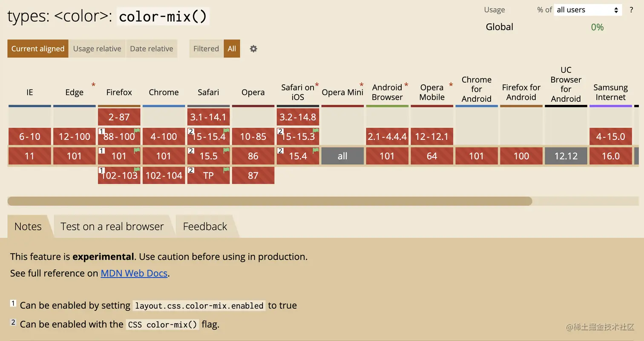Viewport: 644px width, 341px height.
Task: Select Safari 15.5 support cell
Action: (x=208, y=156)
